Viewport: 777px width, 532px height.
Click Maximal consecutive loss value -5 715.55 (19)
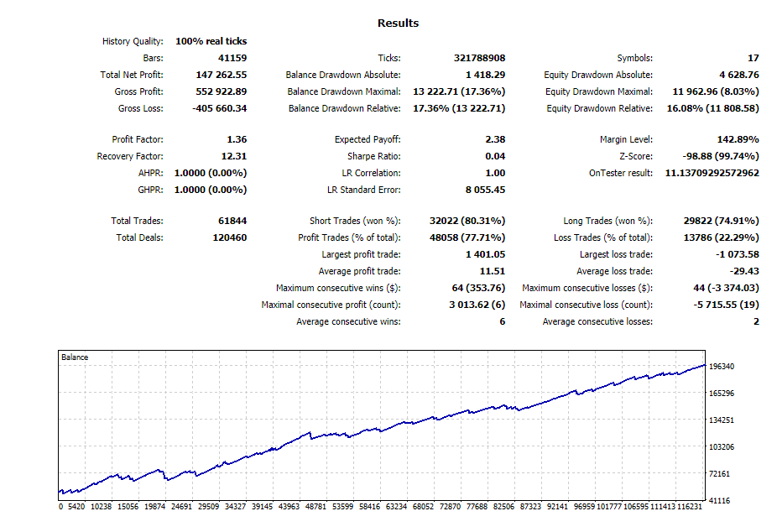click(726, 305)
